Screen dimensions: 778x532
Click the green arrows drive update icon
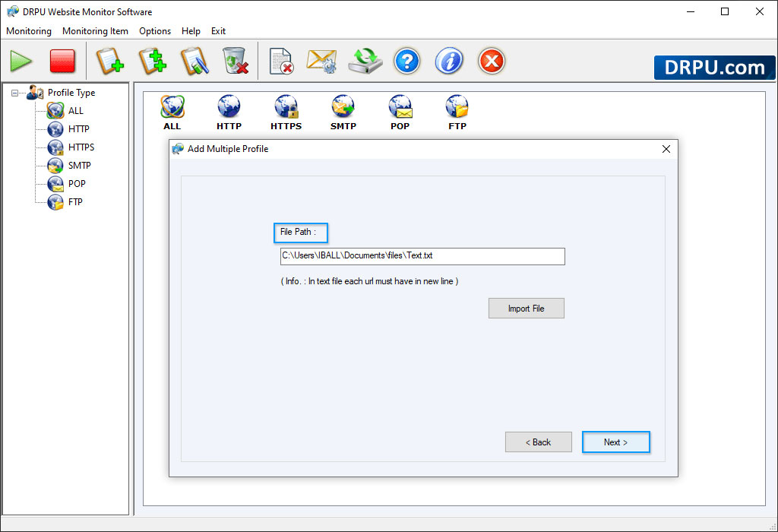click(x=365, y=61)
